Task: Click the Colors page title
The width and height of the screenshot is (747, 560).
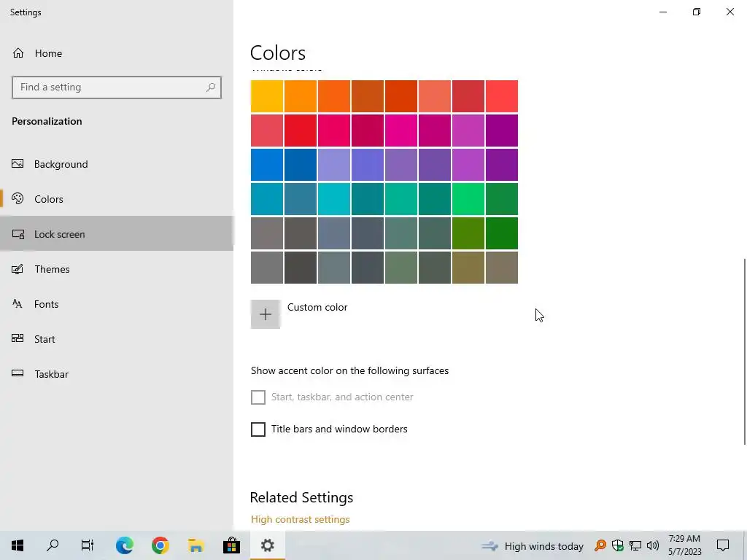Action: (278, 52)
